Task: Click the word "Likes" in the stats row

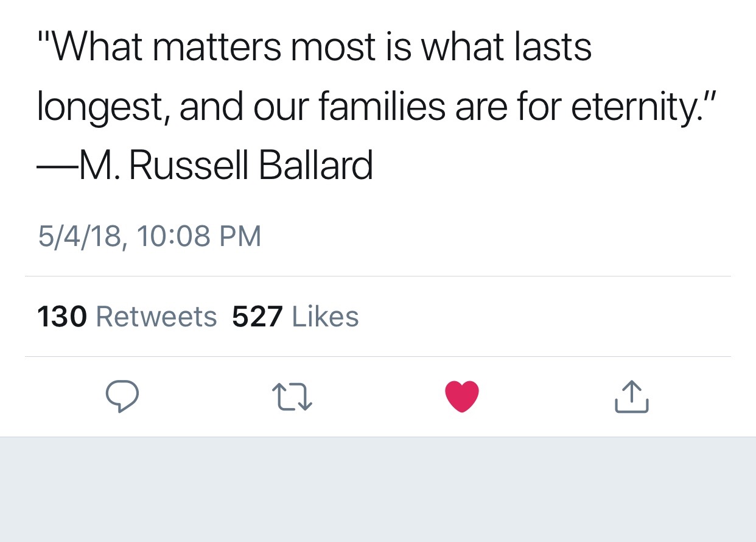Action: click(326, 317)
